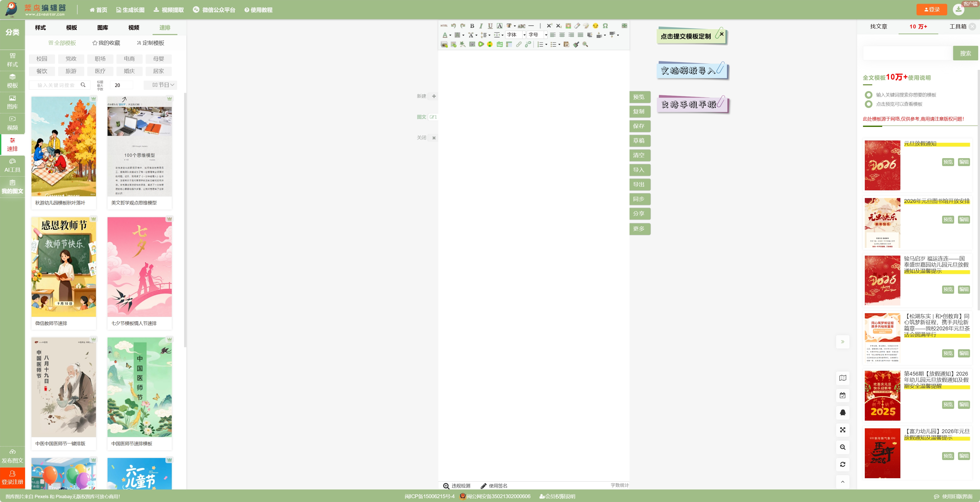Toggle italic formatting
The height and width of the screenshot is (502, 980).
click(x=481, y=26)
